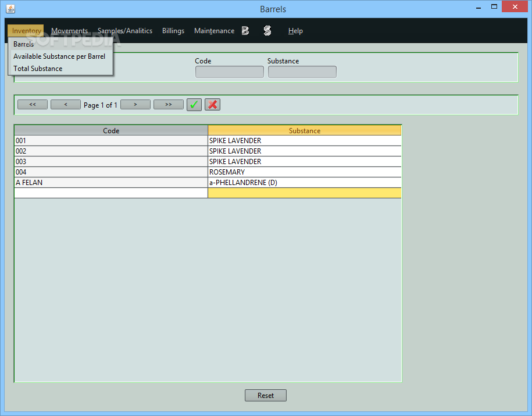Sort by the Code column header

pos(111,130)
